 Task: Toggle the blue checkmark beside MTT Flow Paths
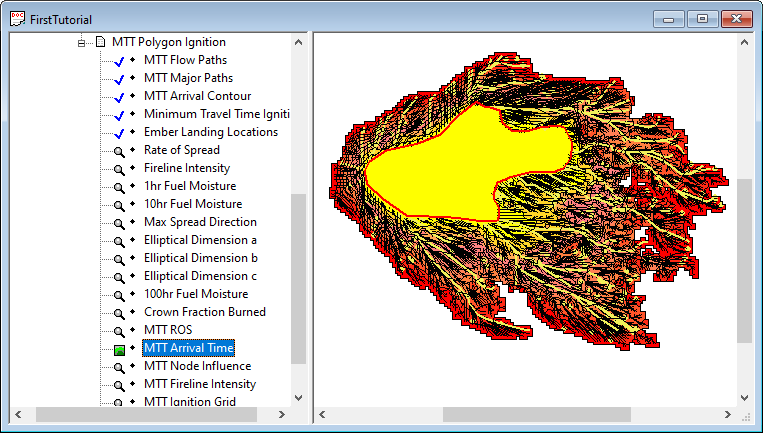[119, 61]
